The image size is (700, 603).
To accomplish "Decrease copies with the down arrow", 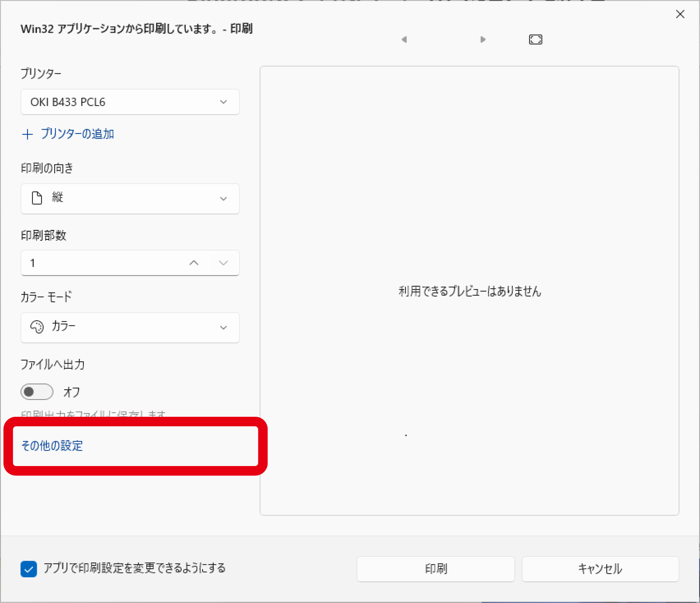I will coord(223,263).
